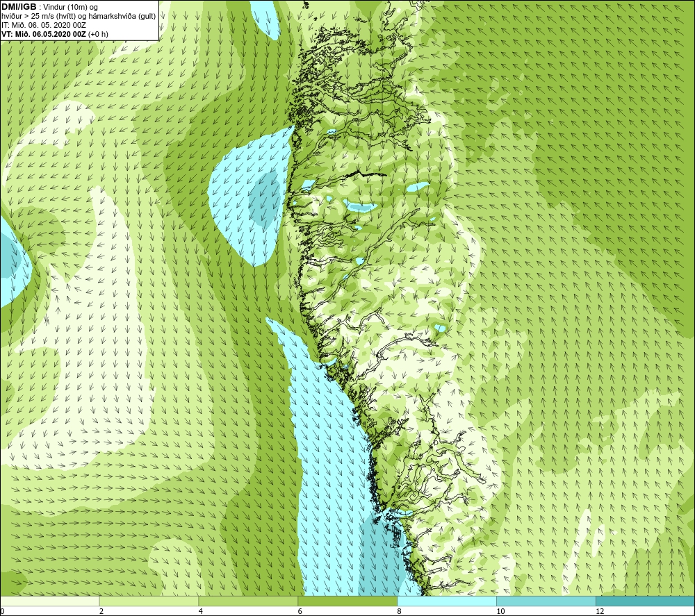Click the scale label '6'
The height and width of the screenshot is (616, 695).
pyautogui.click(x=300, y=611)
